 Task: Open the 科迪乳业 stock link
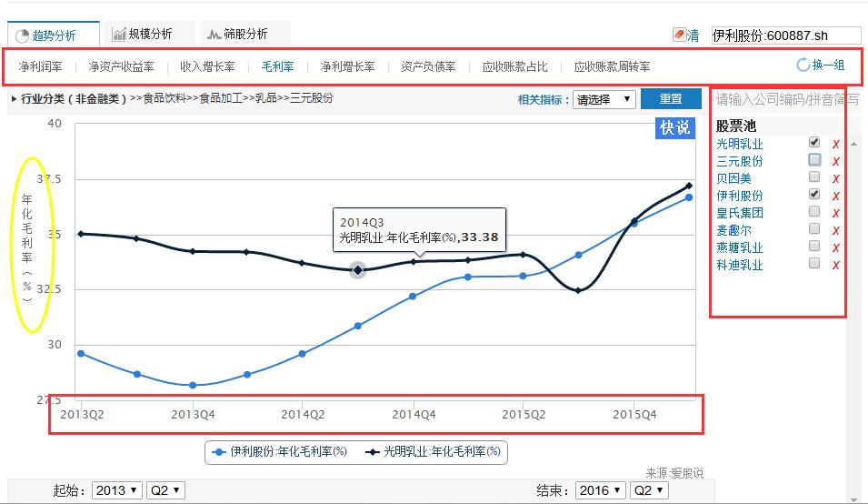click(740, 266)
